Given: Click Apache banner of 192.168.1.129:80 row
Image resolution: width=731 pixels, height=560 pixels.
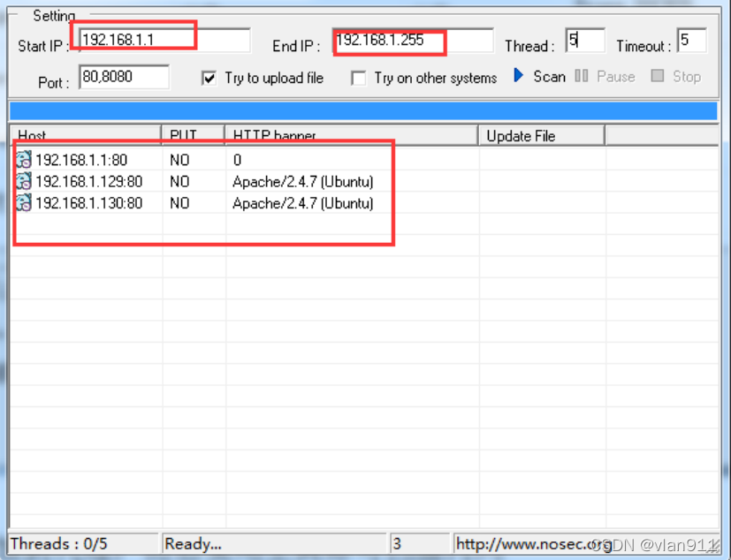Looking at the screenshot, I should [303, 182].
